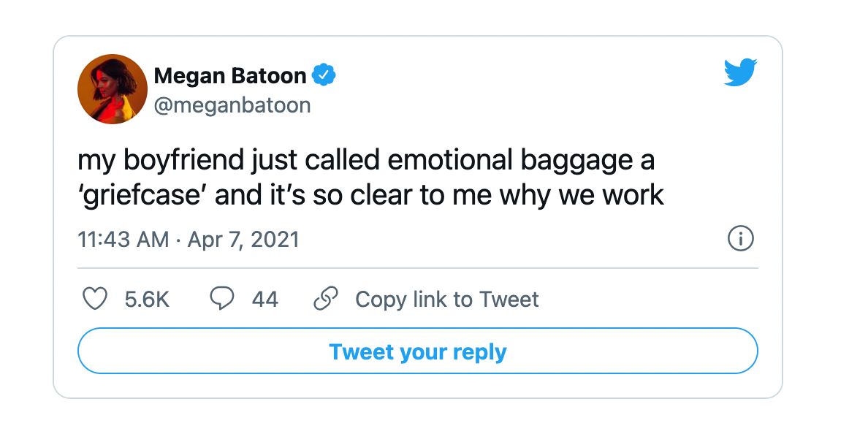Screen dimensions: 868x434
Task: Like the tweet with the heart icon
Action: point(95,299)
